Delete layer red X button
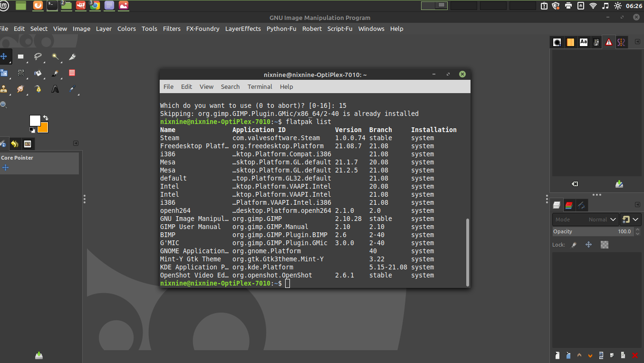This screenshot has height=363, width=644. click(635, 355)
